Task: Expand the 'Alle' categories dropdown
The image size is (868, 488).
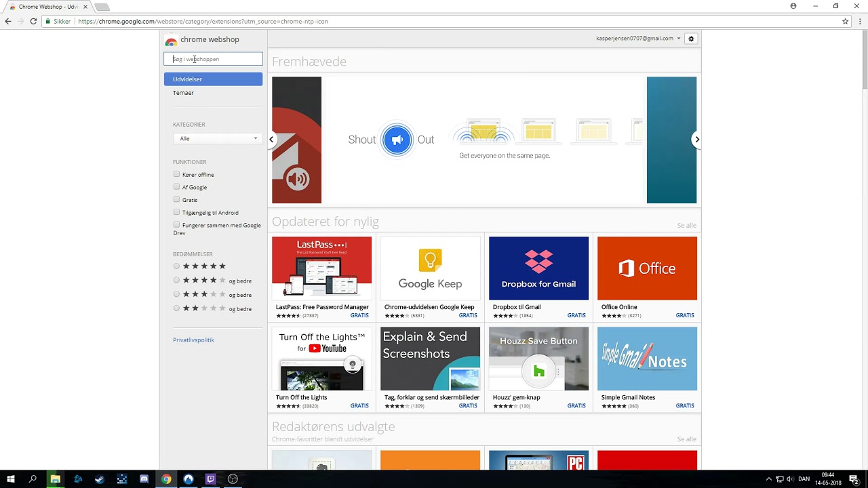Action: tap(217, 138)
